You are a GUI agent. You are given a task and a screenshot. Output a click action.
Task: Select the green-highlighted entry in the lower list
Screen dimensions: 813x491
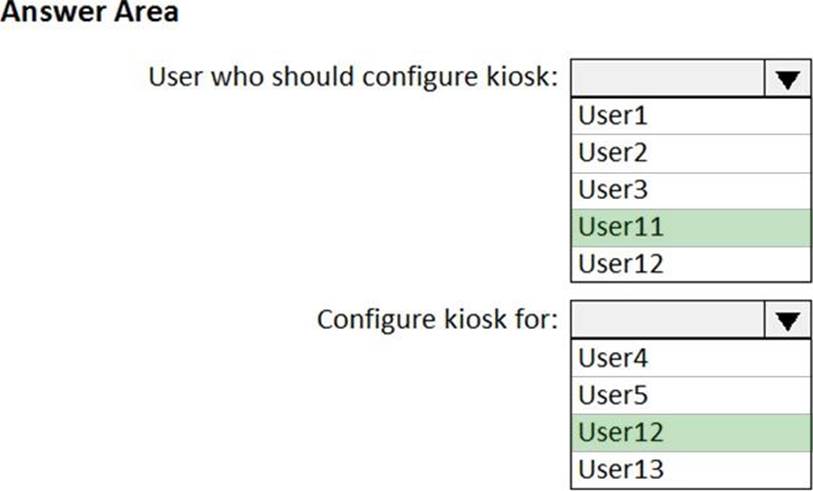pos(690,431)
